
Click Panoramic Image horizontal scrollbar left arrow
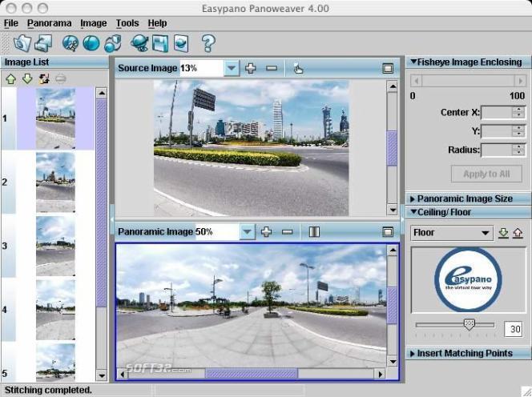click(x=122, y=374)
